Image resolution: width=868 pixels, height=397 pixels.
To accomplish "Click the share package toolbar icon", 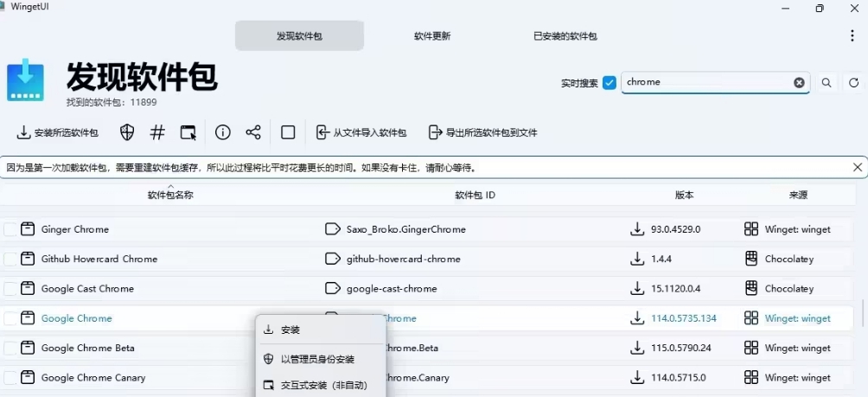I will pos(253,133).
